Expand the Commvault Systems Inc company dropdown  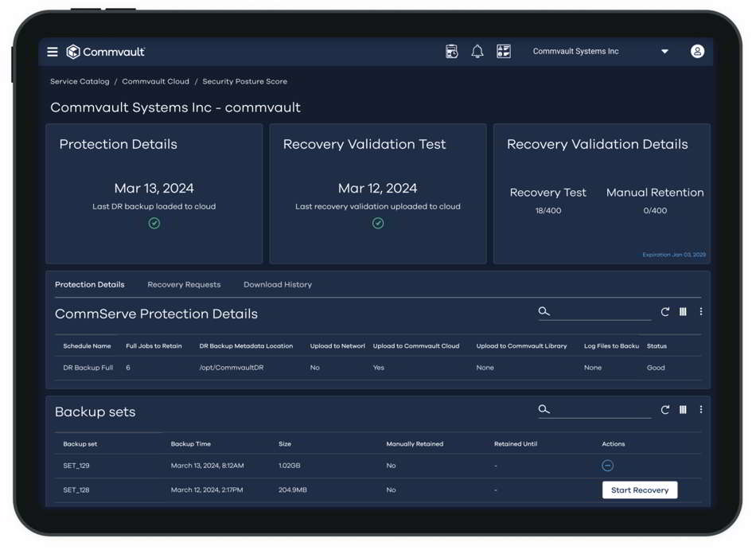click(664, 52)
